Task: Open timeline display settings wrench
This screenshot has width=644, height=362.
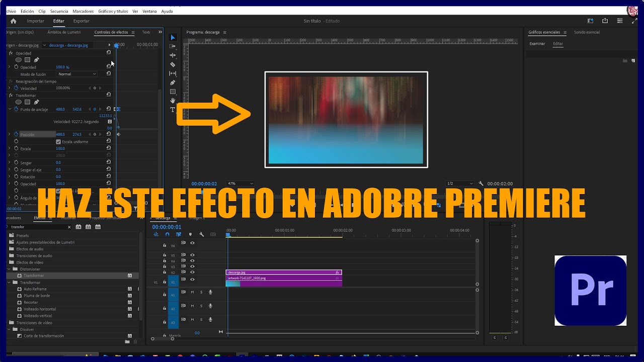Action: point(202,234)
